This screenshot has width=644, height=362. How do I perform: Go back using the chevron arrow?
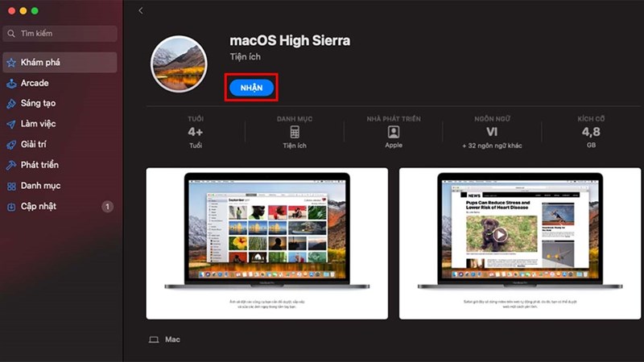[x=141, y=10]
